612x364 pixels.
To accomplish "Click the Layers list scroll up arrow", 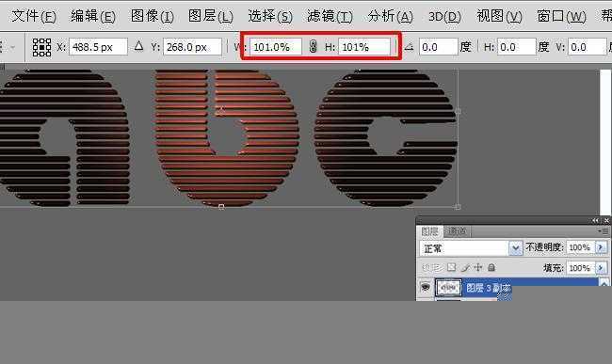I will click(x=604, y=283).
